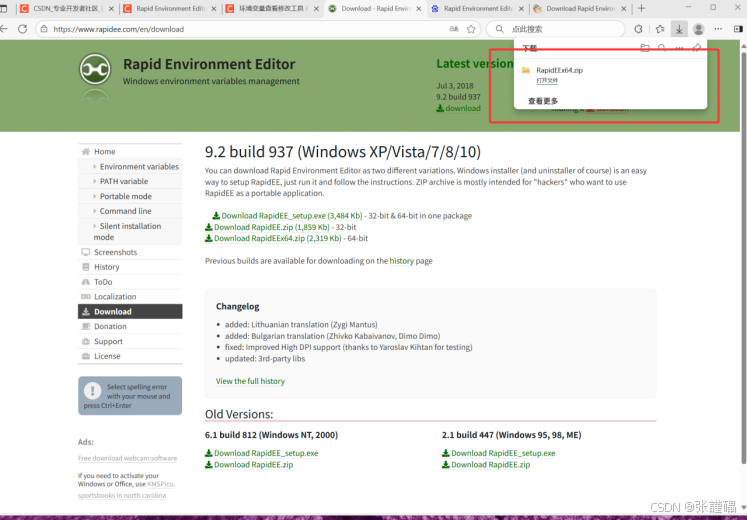Image resolution: width=747 pixels, height=520 pixels.
Task: Open Screenshots in the sidebar
Action: (x=130, y=252)
